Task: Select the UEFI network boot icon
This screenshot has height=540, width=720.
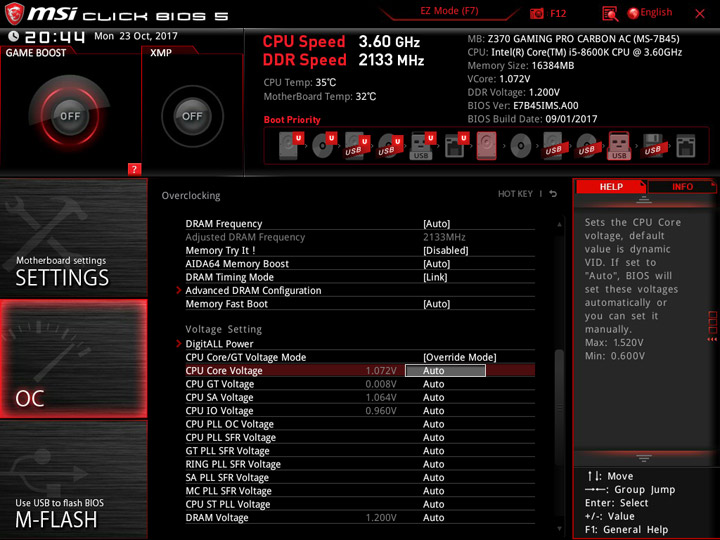Action: (x=456, y=146)
